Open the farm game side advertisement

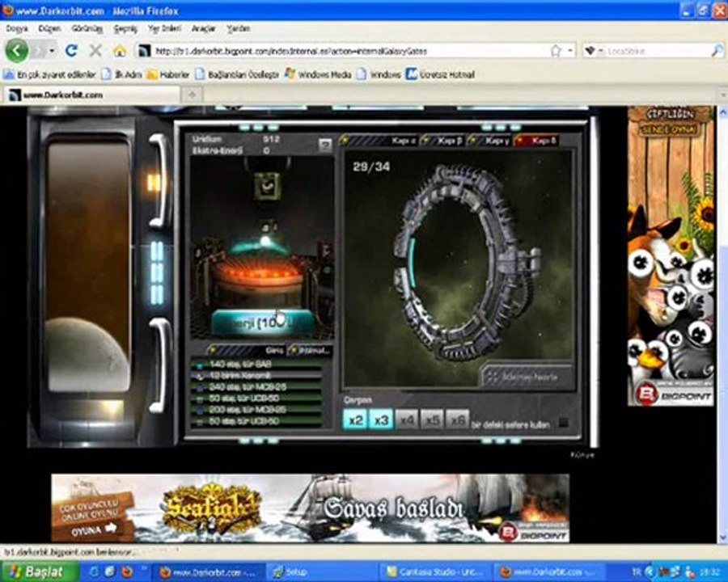671,256
